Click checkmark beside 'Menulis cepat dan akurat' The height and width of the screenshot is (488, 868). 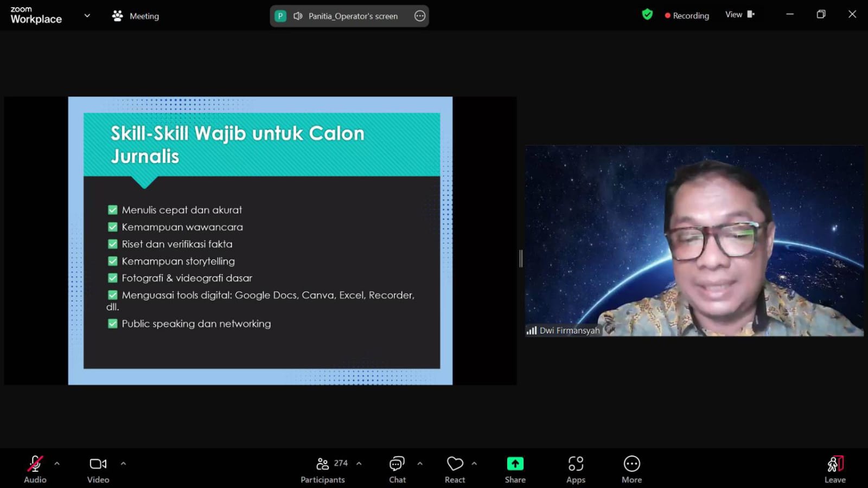pos(113,210)
